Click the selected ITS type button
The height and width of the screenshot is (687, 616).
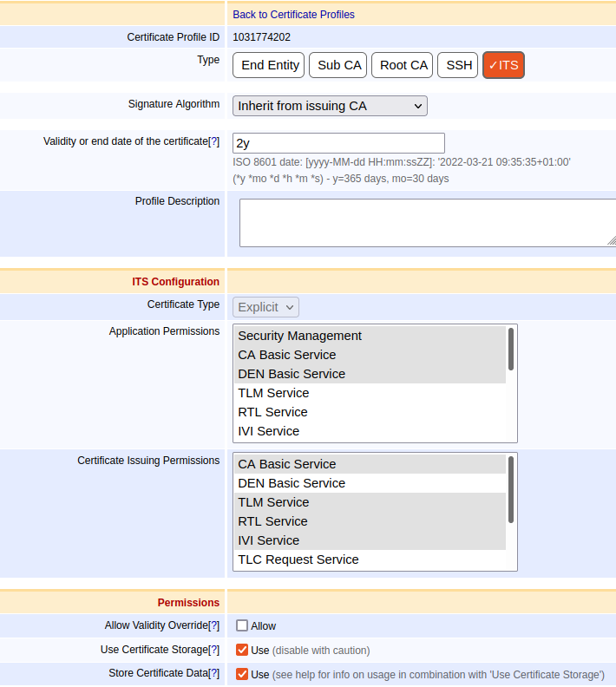point(503,65)
